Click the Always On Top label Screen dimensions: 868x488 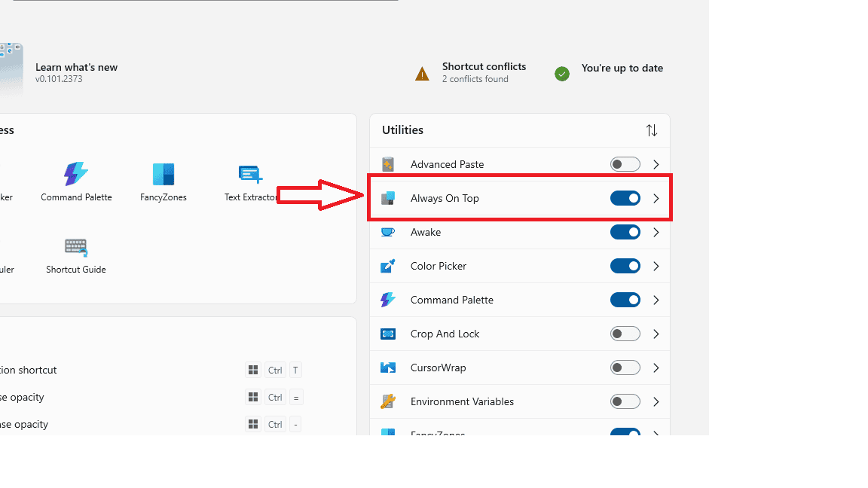[x=445, y=198]
